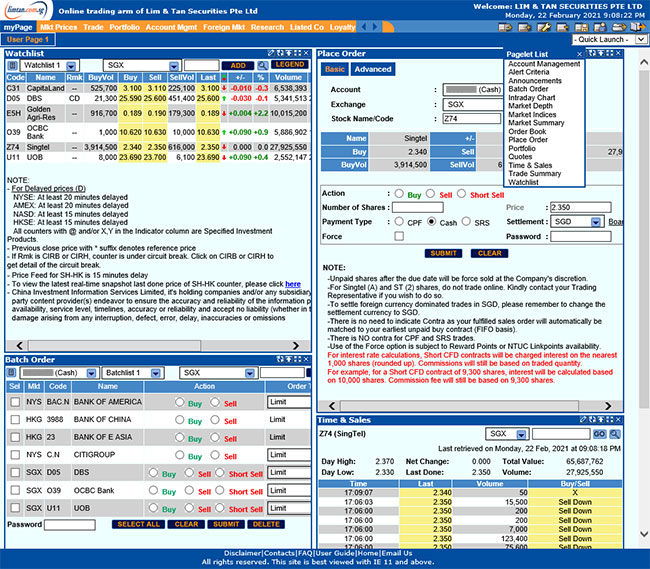The width and height of the screenshot is (650, 569).
Task: Click the Number of Shares input field
Action: [417, 207]
